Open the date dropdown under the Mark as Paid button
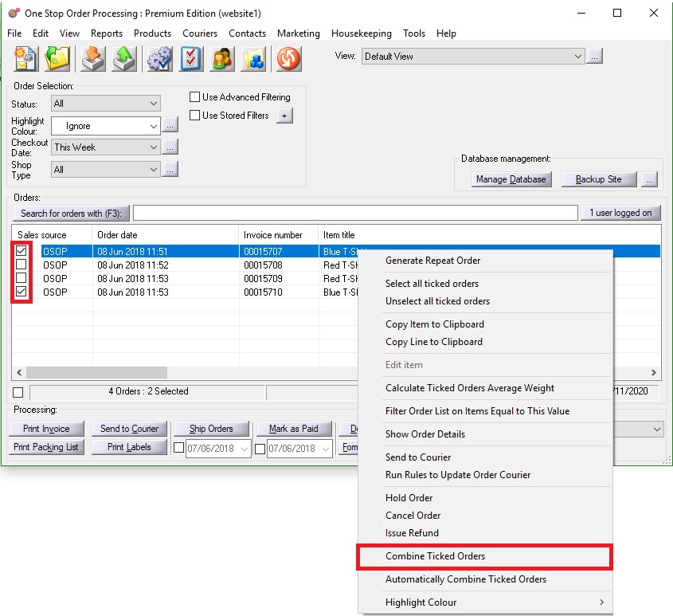This screenshot has width=673, height=616. click(x=325, y=449)
